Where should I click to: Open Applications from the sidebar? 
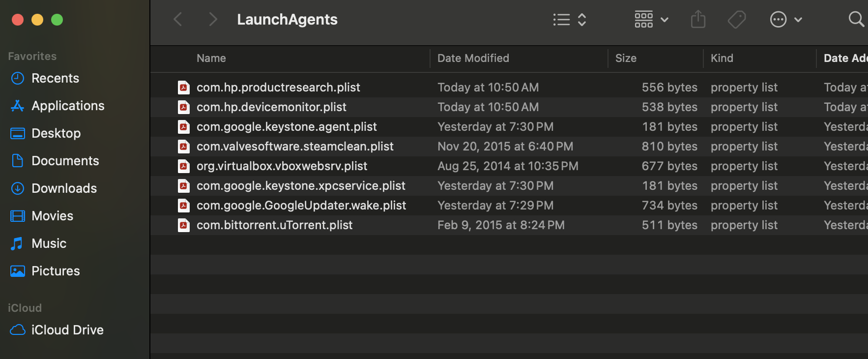[x=68, y=106]
